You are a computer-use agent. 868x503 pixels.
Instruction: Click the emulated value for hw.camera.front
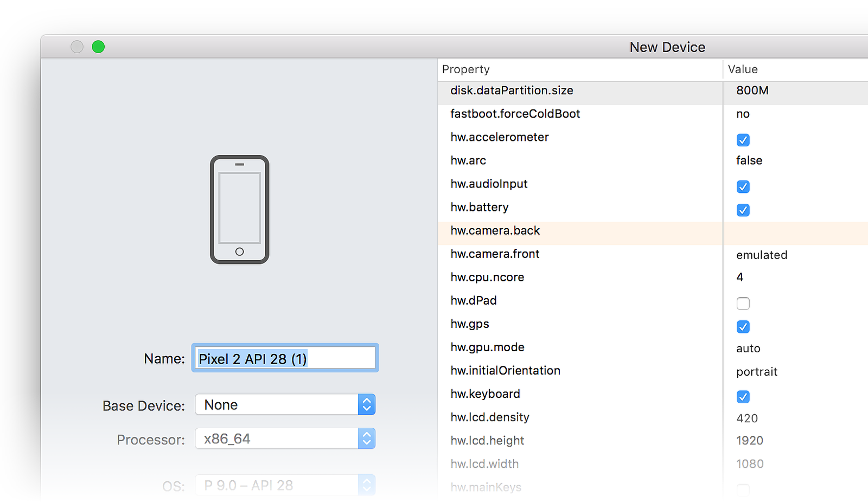coord(761,255)
